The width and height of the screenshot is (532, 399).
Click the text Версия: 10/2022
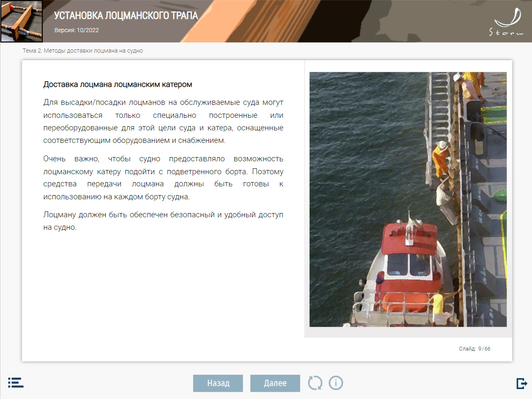pos(76,30)
